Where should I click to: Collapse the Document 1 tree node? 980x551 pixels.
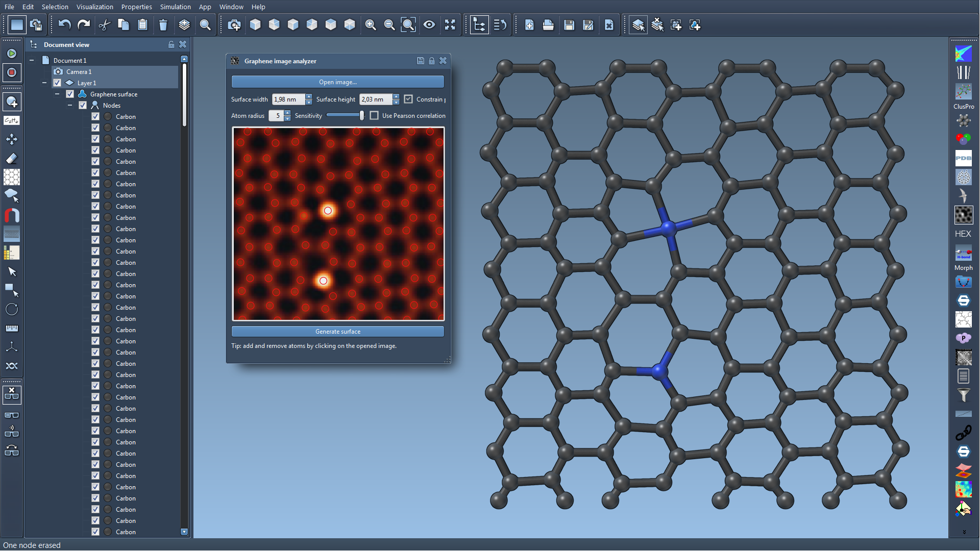(x=32, y=61)
